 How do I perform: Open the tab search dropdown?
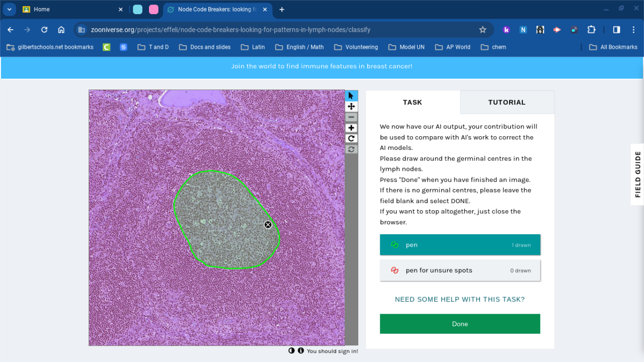click(x=9, y=10)
